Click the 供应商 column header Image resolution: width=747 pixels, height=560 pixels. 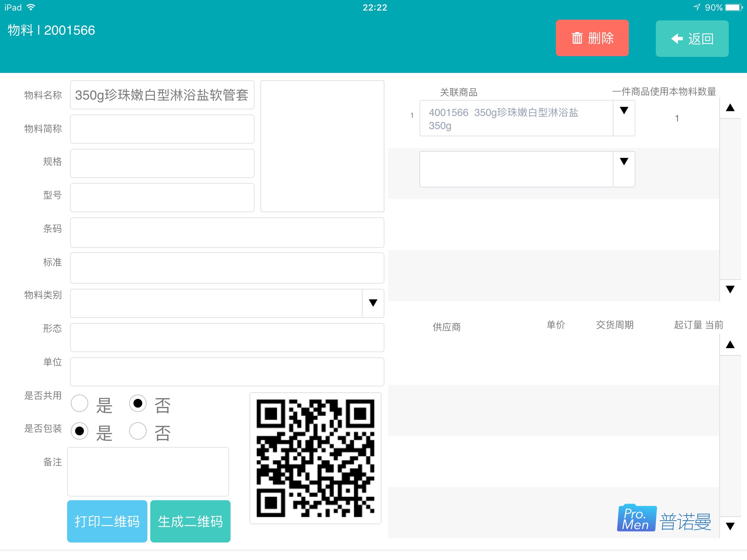[x=446, y=327]
